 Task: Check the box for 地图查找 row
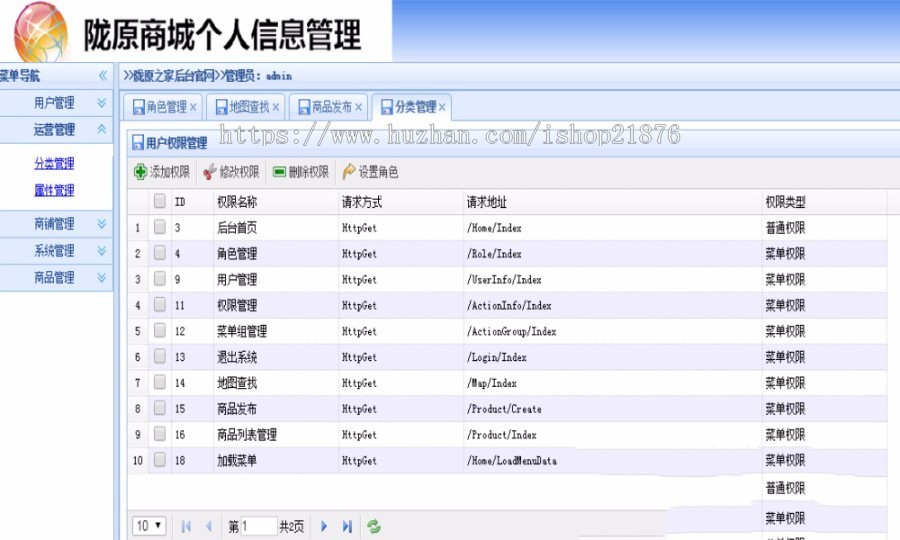[x=160, y=382]
